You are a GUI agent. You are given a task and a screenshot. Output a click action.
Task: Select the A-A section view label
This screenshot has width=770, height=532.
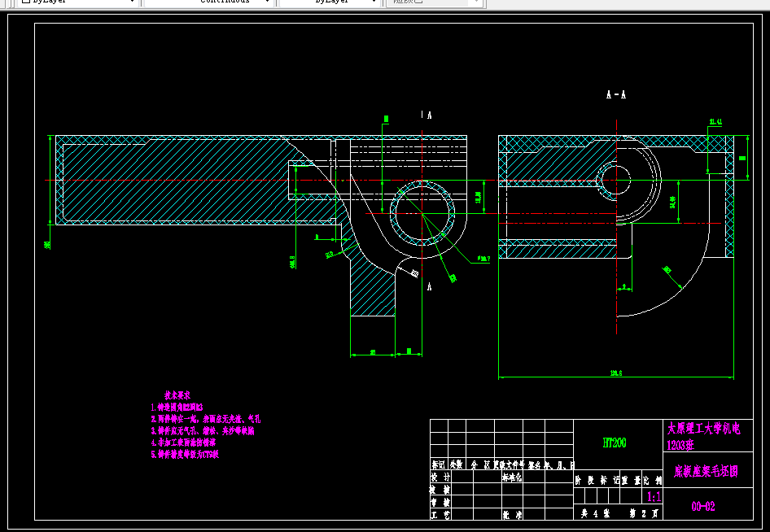tap(616, 94)
